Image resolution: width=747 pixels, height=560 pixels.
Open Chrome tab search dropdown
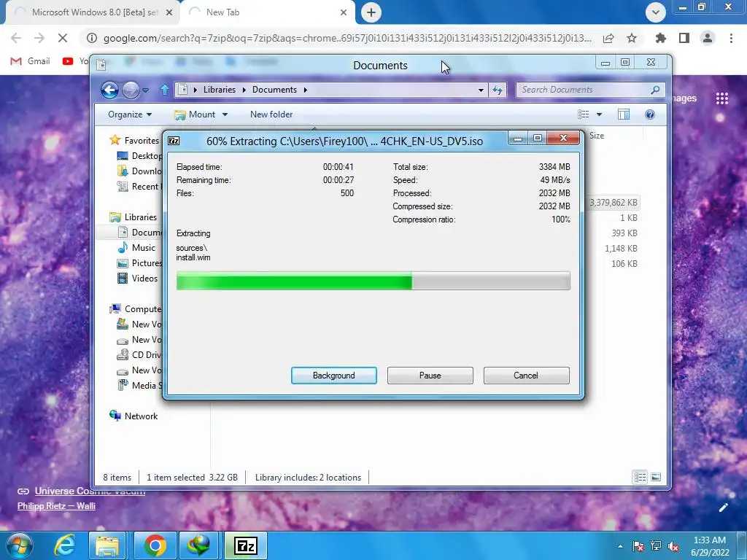pos(656,12)
